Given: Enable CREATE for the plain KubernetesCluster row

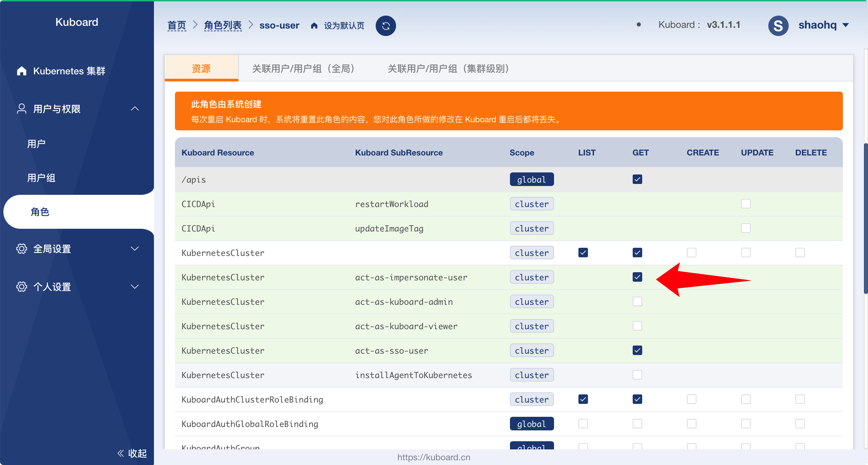Looking at the screenshot, I should point(691,253).
